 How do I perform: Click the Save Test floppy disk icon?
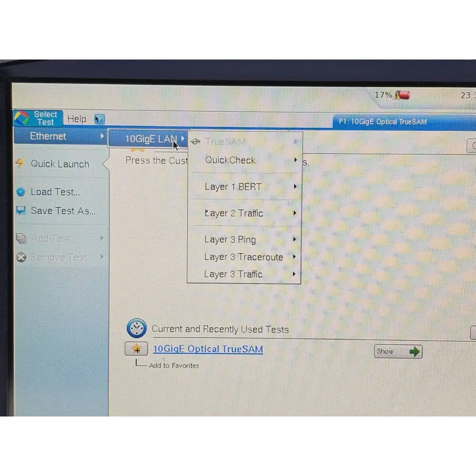click(21, 210)
